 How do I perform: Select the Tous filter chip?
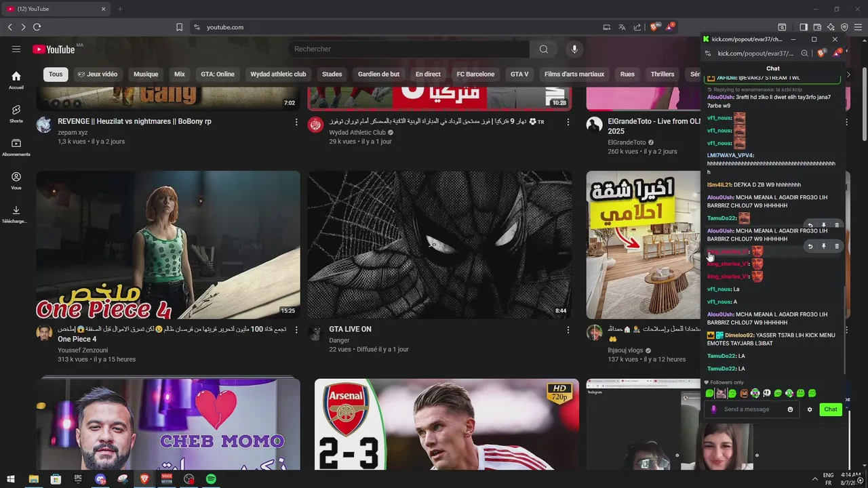[x=56, y=74]
